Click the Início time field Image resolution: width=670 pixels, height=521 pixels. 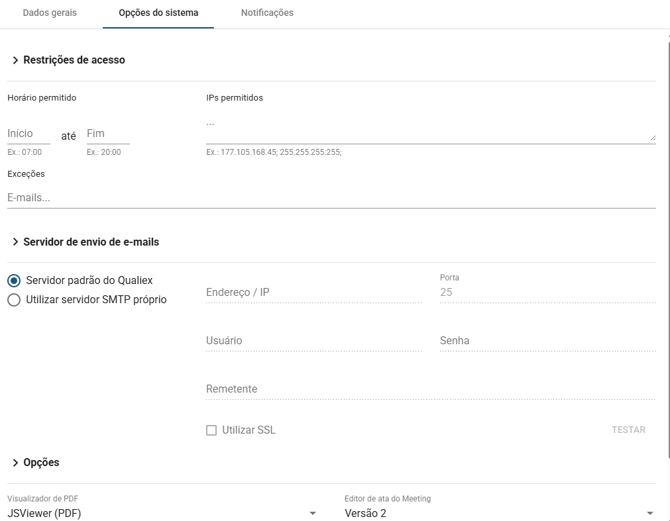[28, 134]
